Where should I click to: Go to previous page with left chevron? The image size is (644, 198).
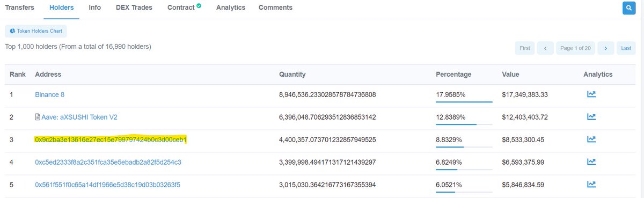coord(545,48)
